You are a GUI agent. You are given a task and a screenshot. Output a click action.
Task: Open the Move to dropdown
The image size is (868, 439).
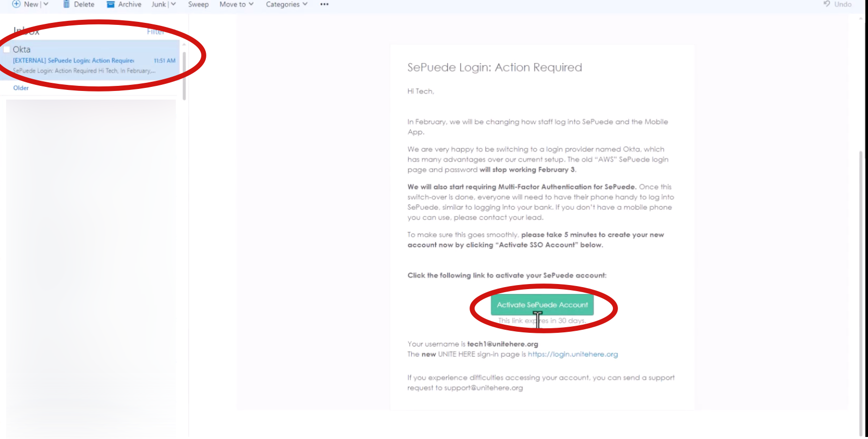coord(236,4)
